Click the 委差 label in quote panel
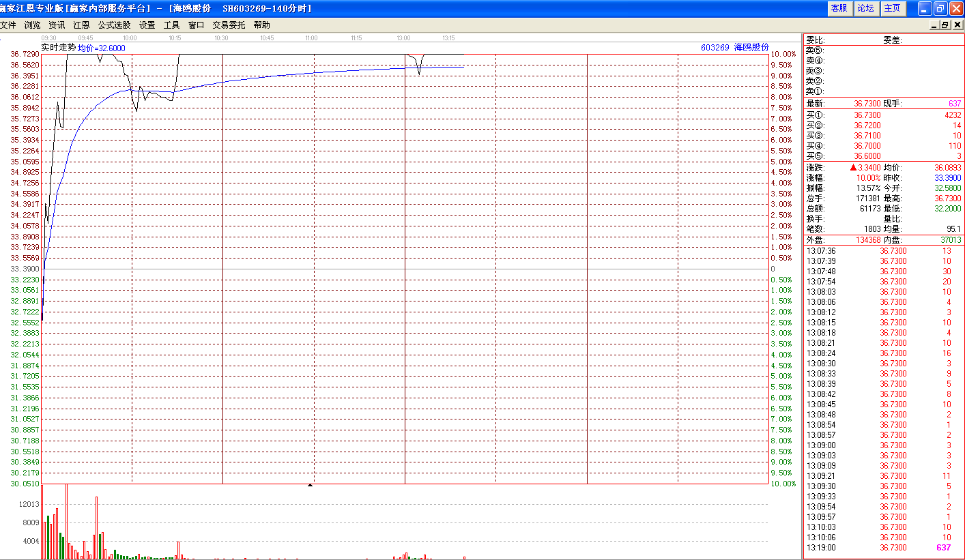965x560 pixels. pos(893,40)
